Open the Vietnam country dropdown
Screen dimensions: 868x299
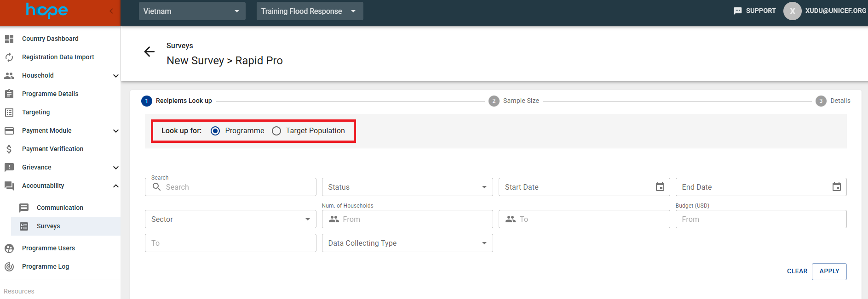[x=192, y=11]
